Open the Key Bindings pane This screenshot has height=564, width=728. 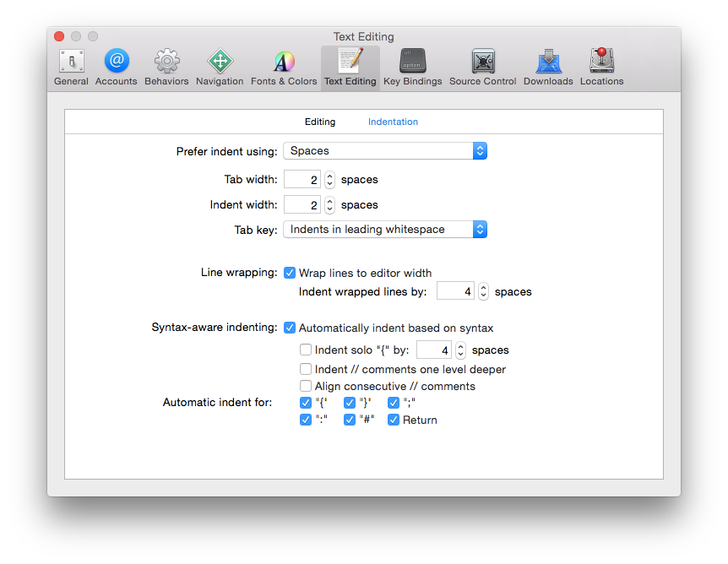[412, 68]
